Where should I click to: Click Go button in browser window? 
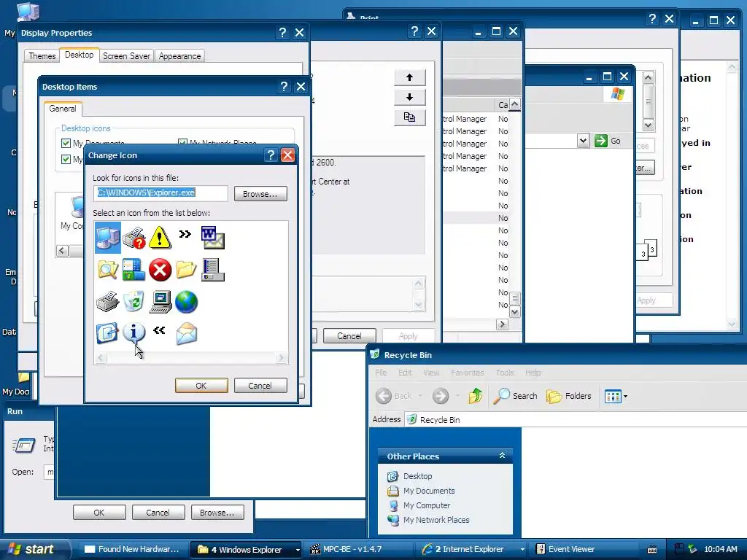608,141
